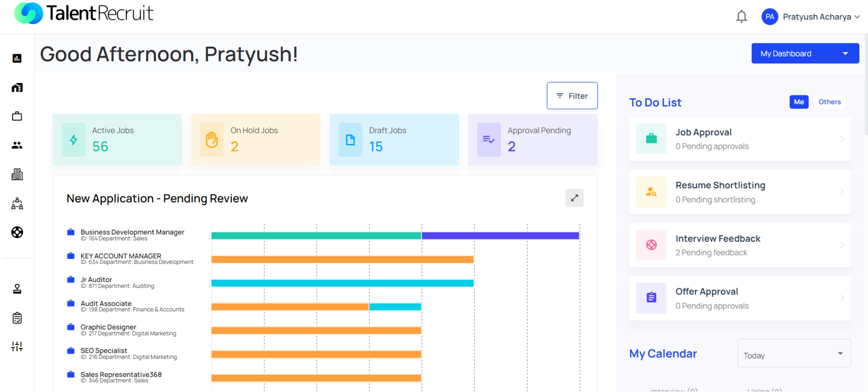Open the Candidates people icon in sidebar
The image size is (868, 392).
click(x=16, y=146)
